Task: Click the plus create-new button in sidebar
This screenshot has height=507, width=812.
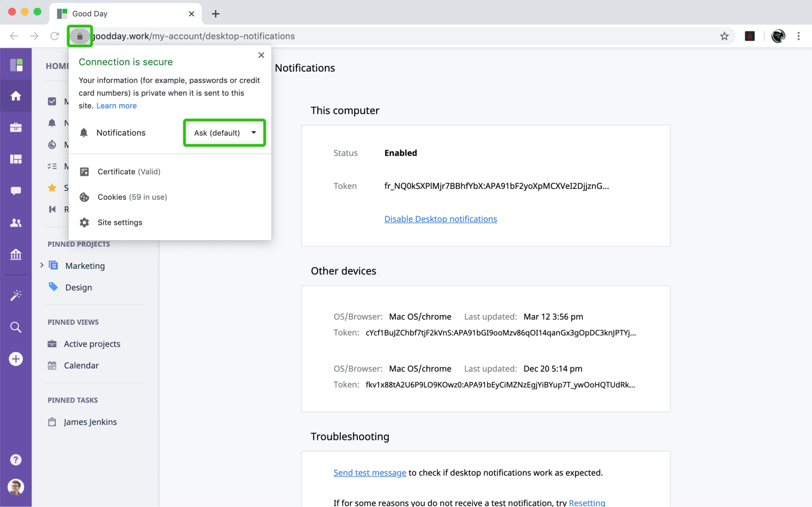Action: point(16,359)
